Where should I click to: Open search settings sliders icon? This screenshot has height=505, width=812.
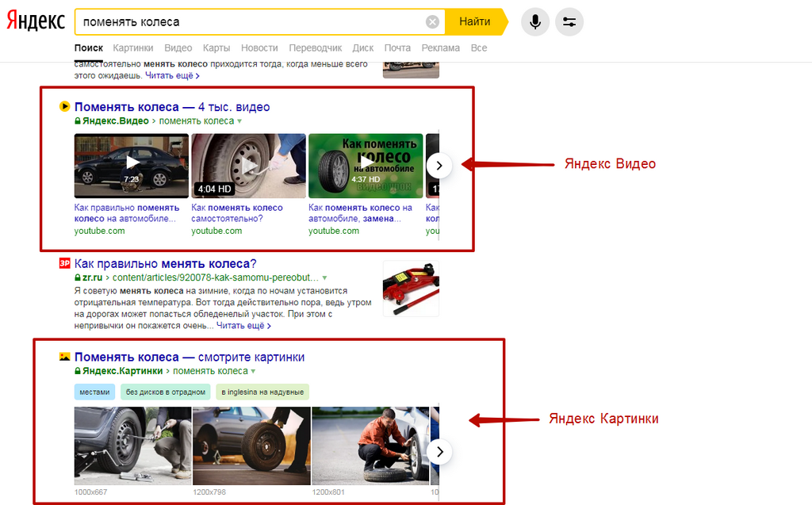point(569,21)
